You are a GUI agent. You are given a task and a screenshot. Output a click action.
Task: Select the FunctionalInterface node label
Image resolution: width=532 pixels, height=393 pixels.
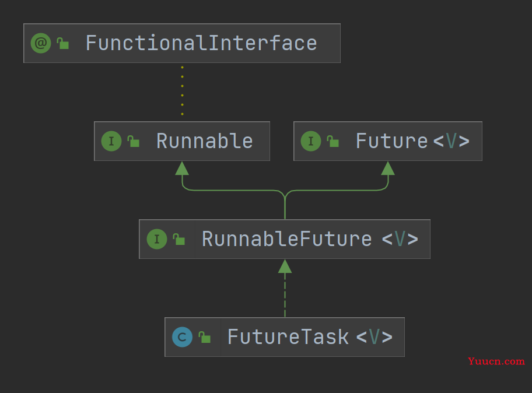201,43
